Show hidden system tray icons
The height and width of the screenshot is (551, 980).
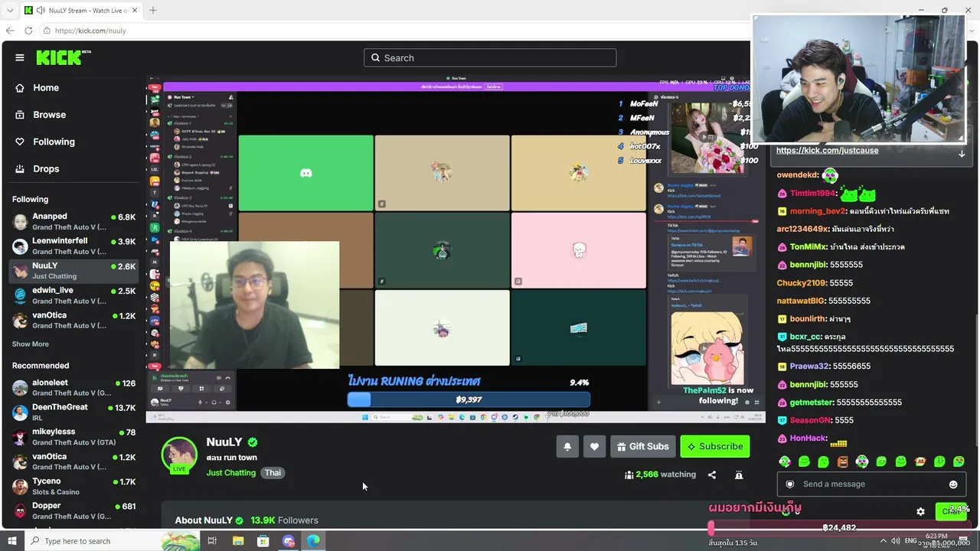click(x=884, y=541)
